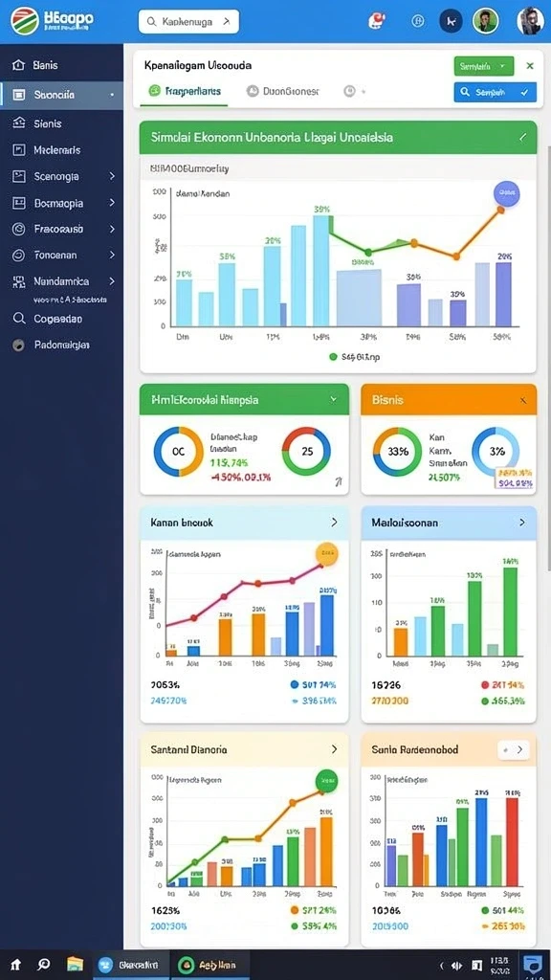The width and height of the screenshot is (551, 980).
Task: Open File Explorer folder in the taskbar
Action: (75, 965)
